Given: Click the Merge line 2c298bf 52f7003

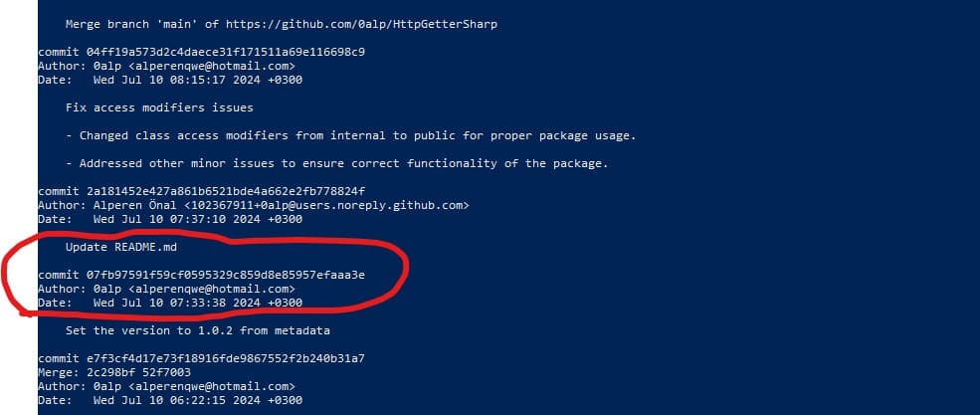Looking at the screenshot, I should 114,372.
